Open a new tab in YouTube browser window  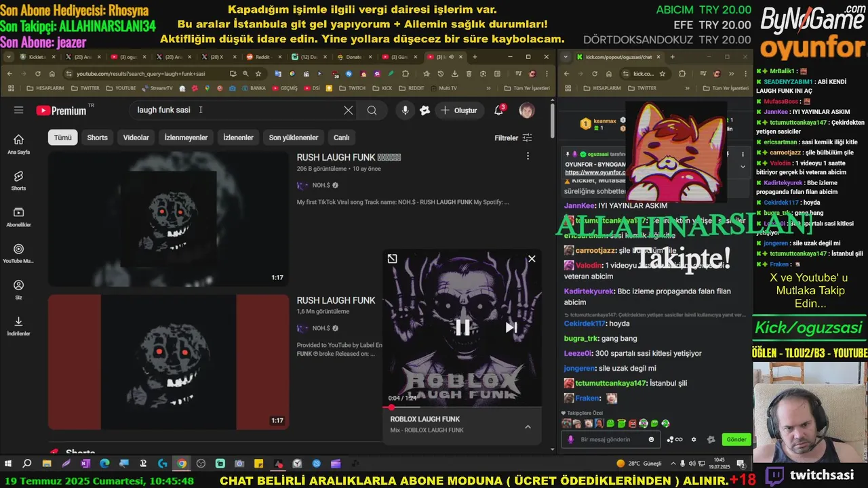475,57
